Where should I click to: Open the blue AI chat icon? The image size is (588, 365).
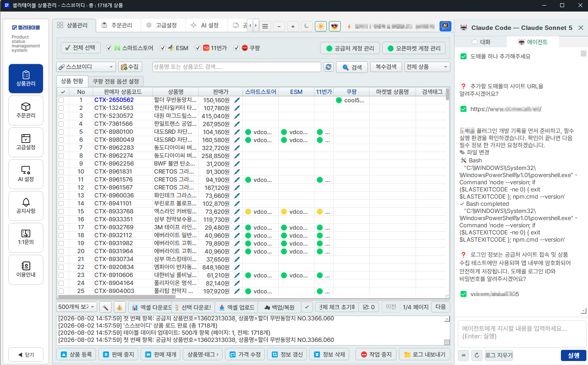pyautogui.click(x=445, y=26)
